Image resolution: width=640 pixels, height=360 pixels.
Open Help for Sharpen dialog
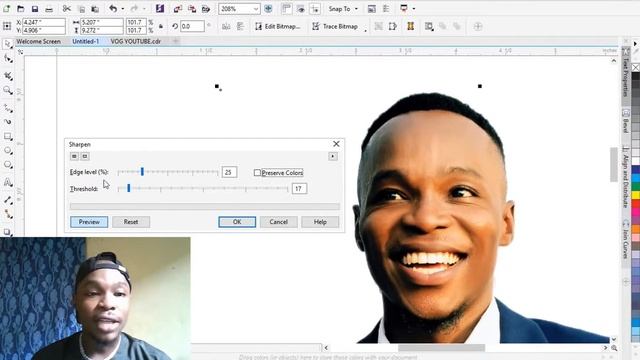pyautogui.click(x=320, y=222)
